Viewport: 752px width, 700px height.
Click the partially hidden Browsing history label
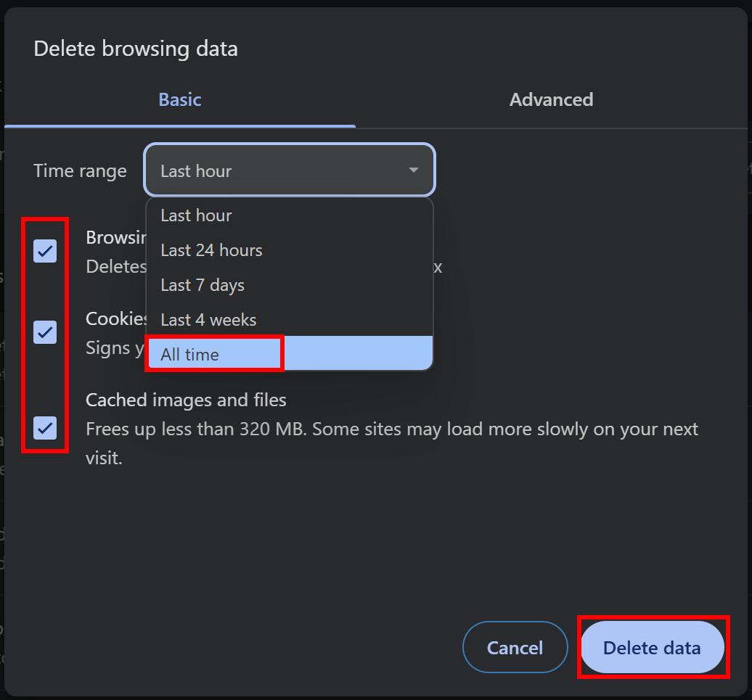pos(115,237)
